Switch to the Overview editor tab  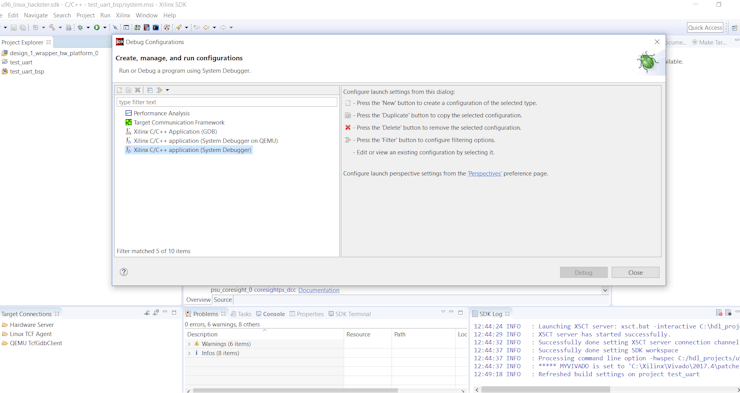coord(198,300)
